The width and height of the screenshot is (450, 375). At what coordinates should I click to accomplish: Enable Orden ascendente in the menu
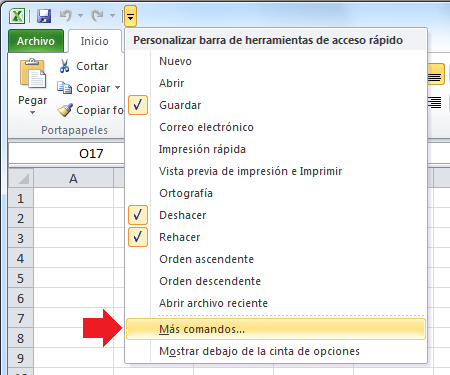pos(276,259)
